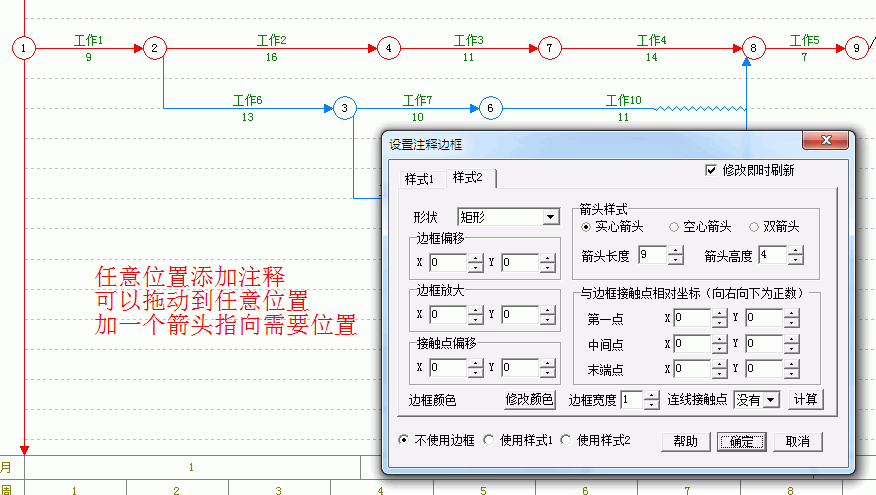
Task: Select the 空心箭头 radio option
Action: click(674, 227)
